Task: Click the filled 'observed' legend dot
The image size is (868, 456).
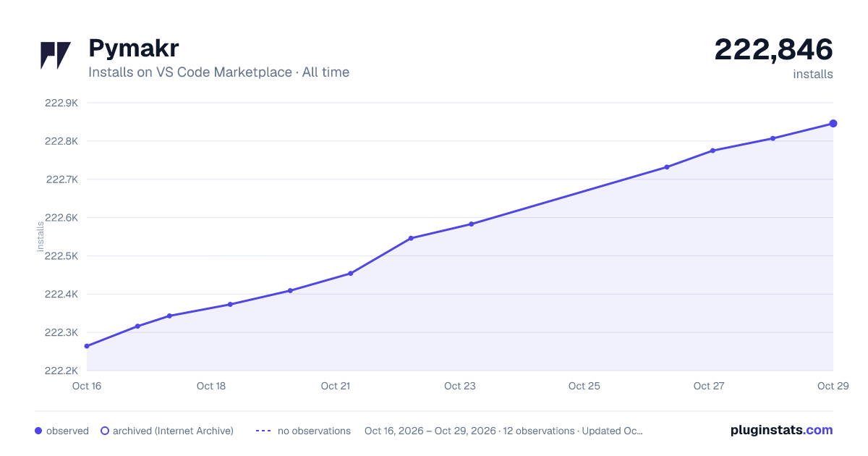Action: coord(38,431)
